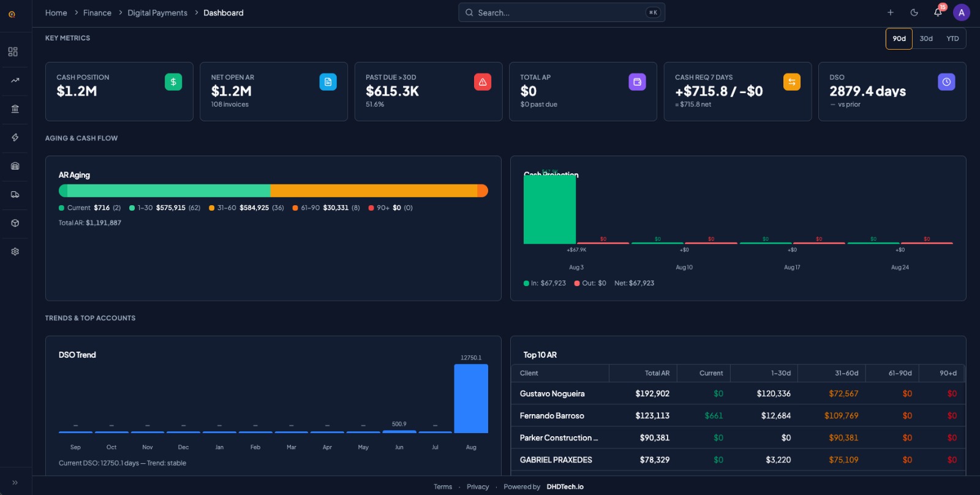
Task: Click the orange arrows Cash Req icon
Action: pyautogui.click(x=792, y=82)
